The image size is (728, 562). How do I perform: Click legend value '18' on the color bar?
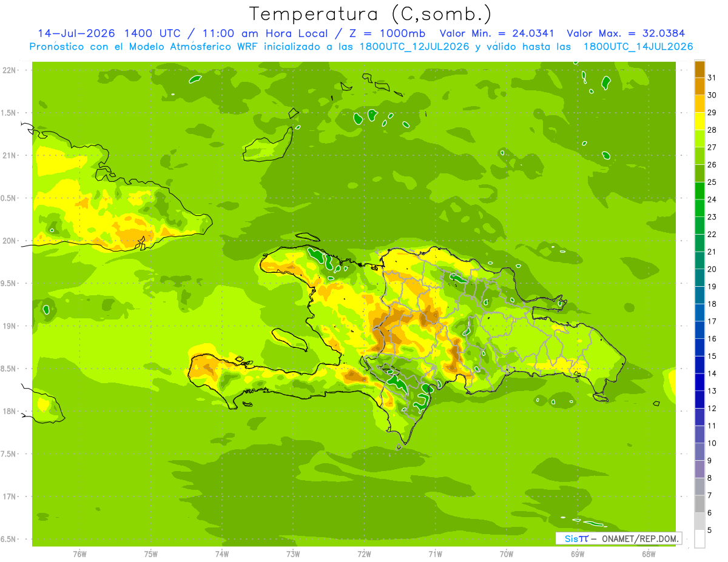click(x=712, y=304)
